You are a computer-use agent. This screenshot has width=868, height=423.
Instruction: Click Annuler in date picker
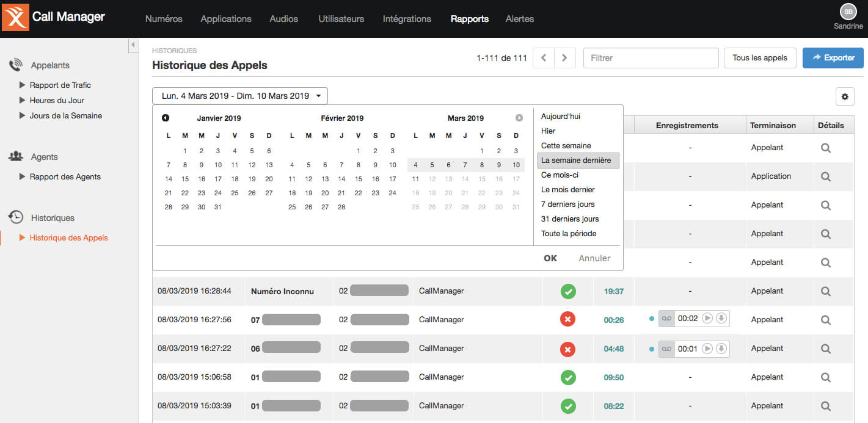click(595, 258)
